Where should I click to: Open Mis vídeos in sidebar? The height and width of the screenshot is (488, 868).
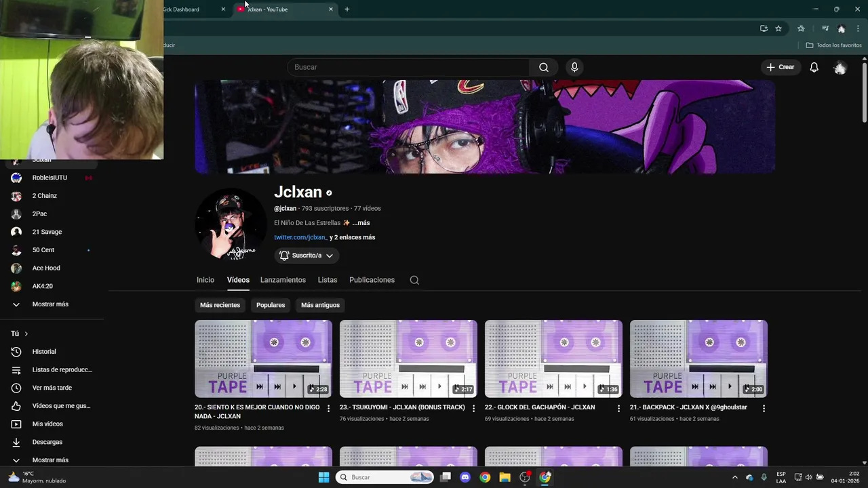(x=52, y=424)
